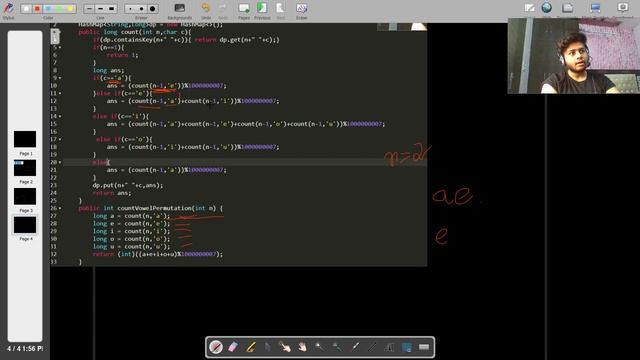
Task: Open the board edit icon at top right
Action: [529, 8]
